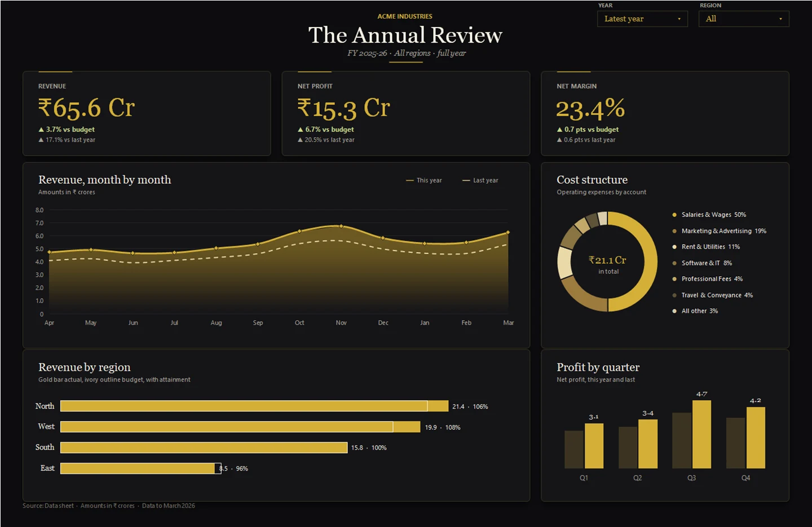812x527 pixels.
Task: Click '0.7 pts vs budget' under Net Margin
Action: coord(588,130)
